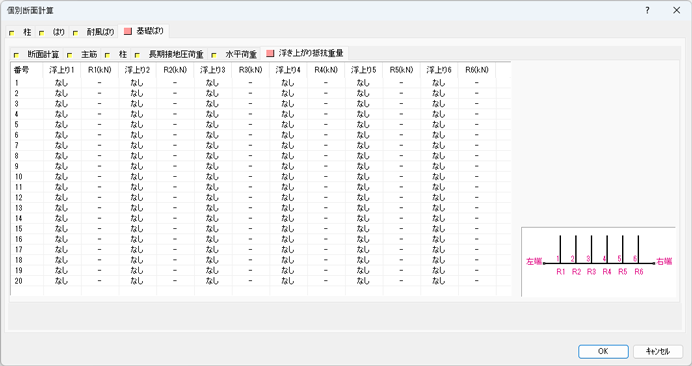Click the 浮上り4 column header
This screenshot has width=692, height=366.
(x=288, y=70)
